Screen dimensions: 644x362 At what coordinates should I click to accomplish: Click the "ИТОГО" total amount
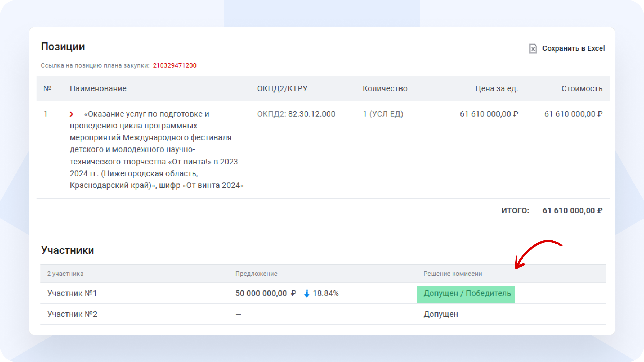click(572, 210)
